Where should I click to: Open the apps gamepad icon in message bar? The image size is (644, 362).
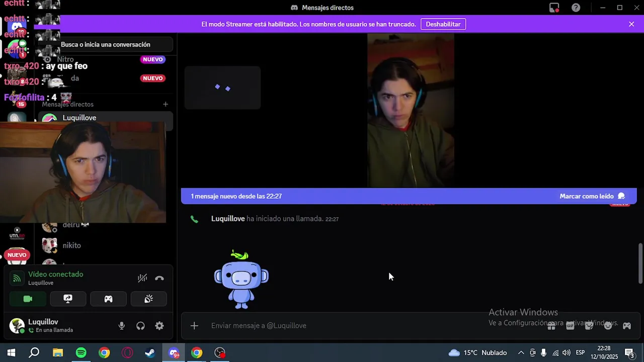627,326
